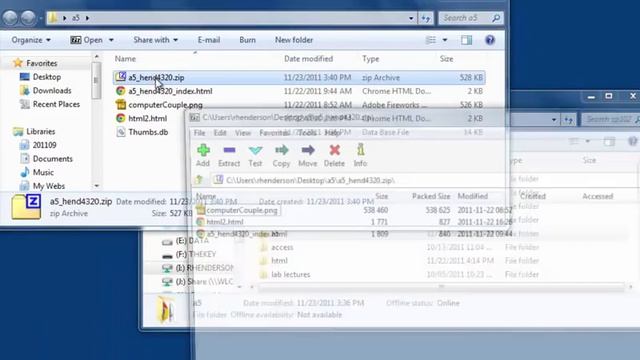Image resolution: width=640 pixels, height=360 pixels.
Task: Open Explorer help
Action: click(490, 40)
